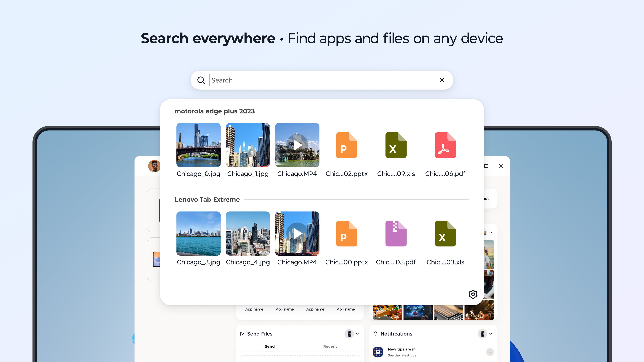The height and width of the screenshot is (362, 644).
Task: Open the purple Chic....05 archive file
Action: [x=396, y=234]
